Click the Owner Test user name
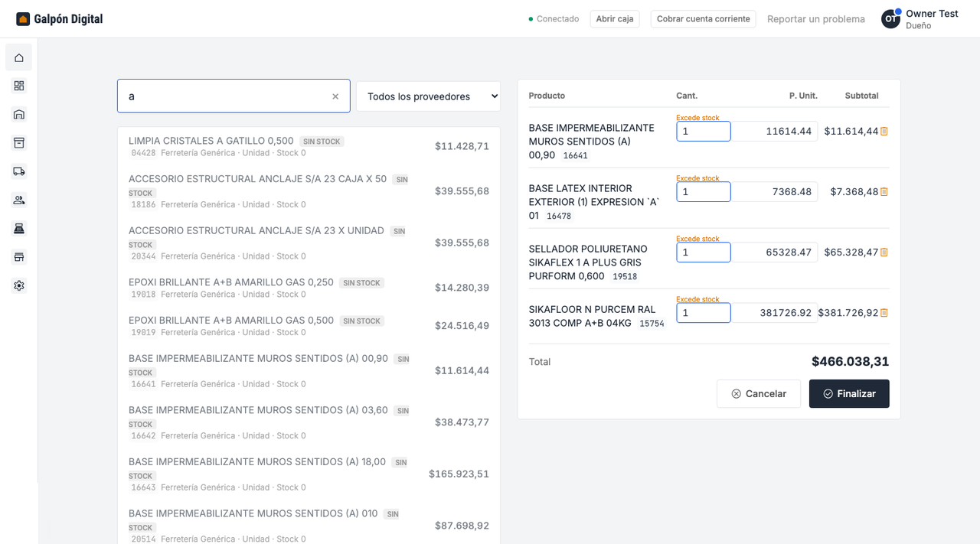980x544 pixels. (x=932, y=14)
